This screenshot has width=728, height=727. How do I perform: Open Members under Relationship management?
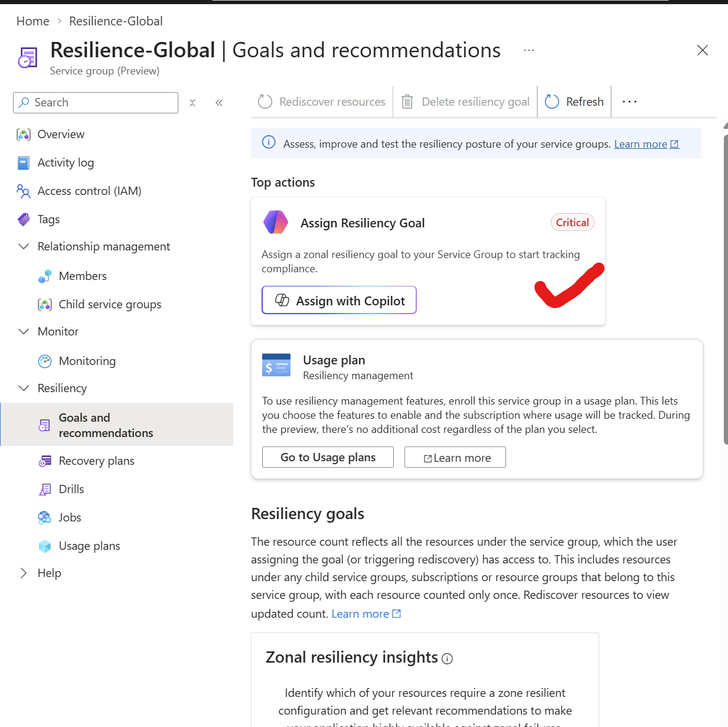point(83,276)
